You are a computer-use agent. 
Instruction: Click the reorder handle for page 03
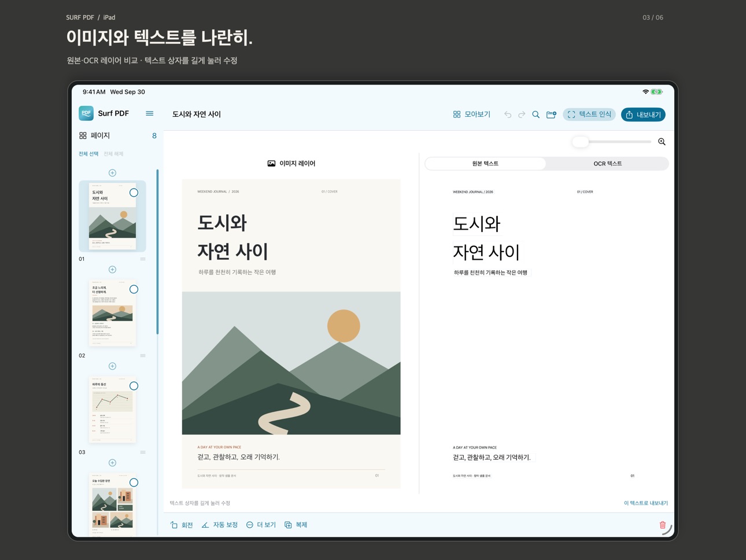pos(143,452)
